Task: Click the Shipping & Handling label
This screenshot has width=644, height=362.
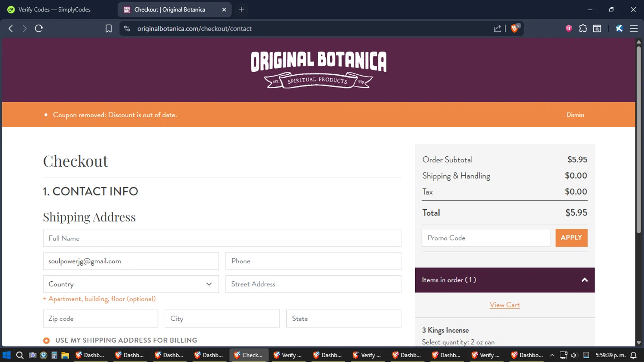Action: pyautogui.click(x=456, y=176)
